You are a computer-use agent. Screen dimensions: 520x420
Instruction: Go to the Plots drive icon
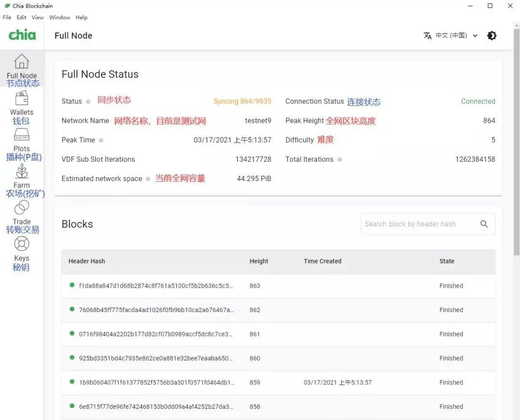pyautogui.click(x=22, y=134)
